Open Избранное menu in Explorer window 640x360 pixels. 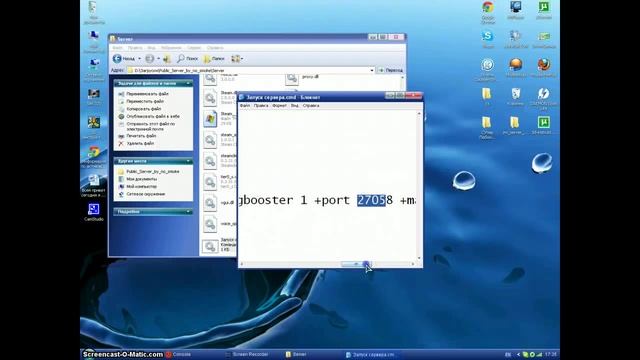pyautogui.click(x=171, y=48)
